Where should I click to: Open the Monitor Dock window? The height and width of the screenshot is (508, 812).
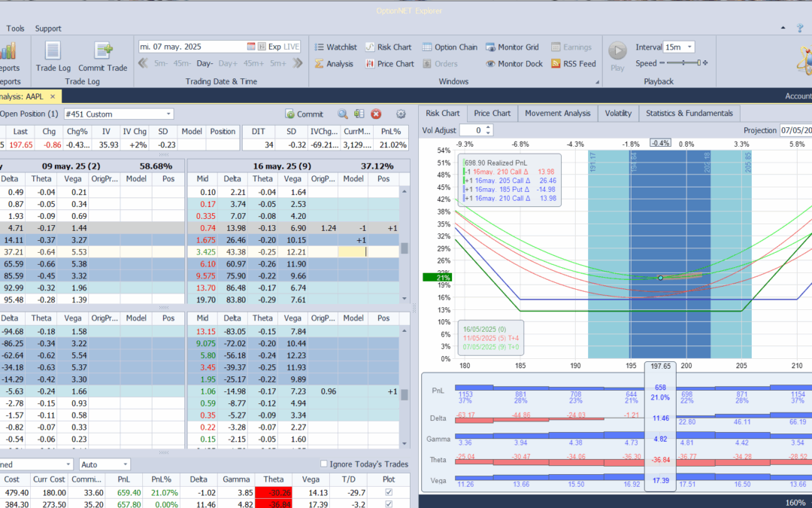point(514,64)
